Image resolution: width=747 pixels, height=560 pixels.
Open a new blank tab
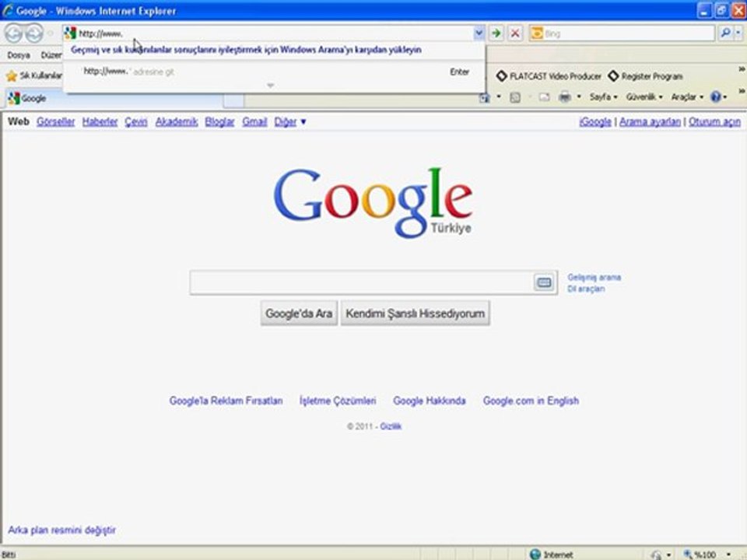233,100
